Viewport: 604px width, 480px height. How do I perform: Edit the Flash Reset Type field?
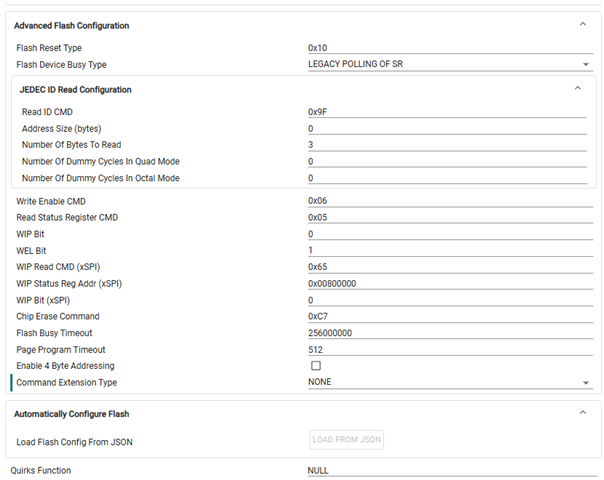[x=450, y=48]
